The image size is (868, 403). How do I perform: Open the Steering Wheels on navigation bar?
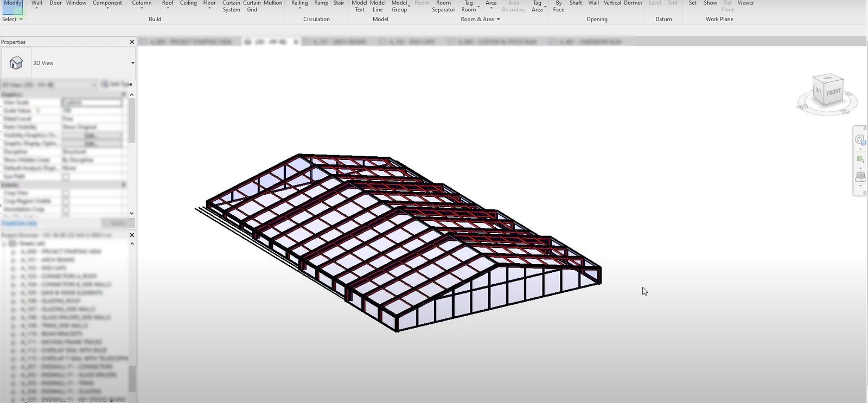coord(860,139)
